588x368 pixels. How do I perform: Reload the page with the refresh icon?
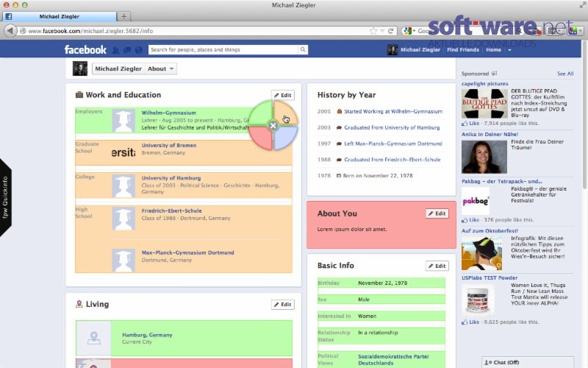[x=391, y=31]
